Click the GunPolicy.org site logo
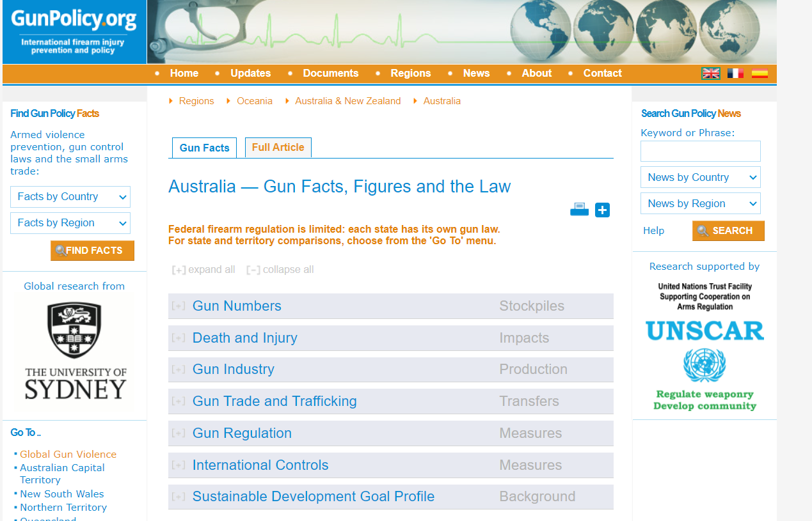 [x=74, y=32]
